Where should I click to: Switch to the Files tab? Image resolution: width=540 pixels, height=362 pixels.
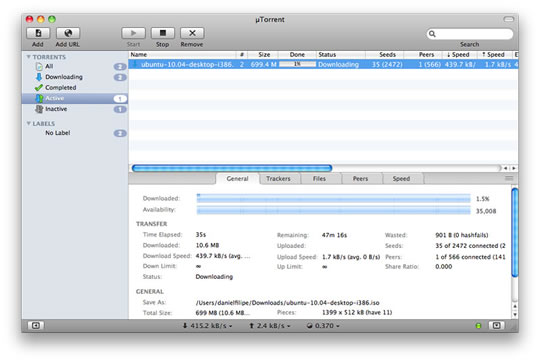coord(319,179)
